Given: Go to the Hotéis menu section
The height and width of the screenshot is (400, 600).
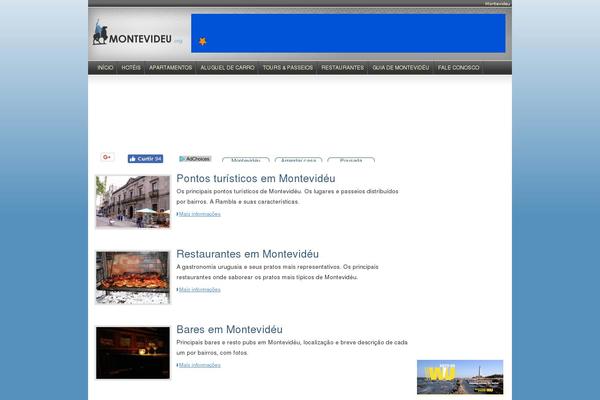Looking at the screenshot, I should (131, 68).
